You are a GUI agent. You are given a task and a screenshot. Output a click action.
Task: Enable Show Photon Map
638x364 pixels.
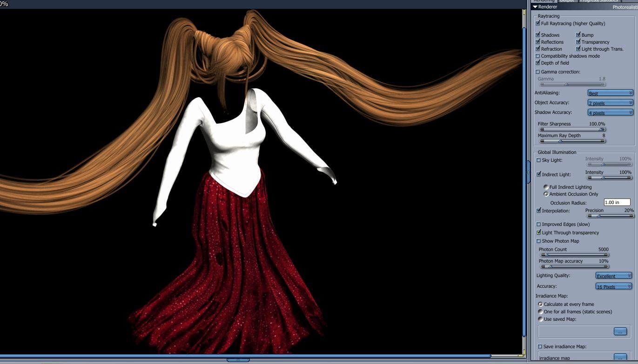click(x=539, y=241)
